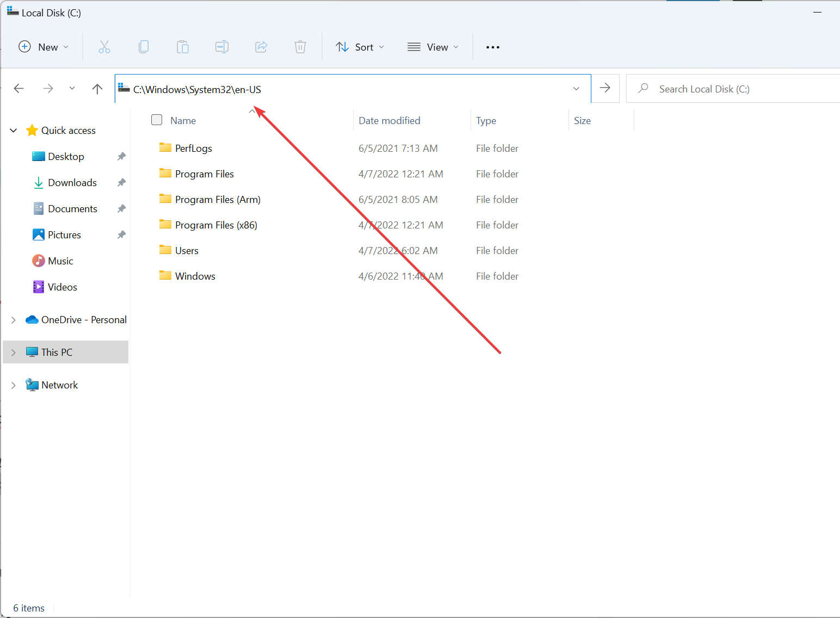Expand the Network tree item
The image size is (840, 618).
coord(13,385)
